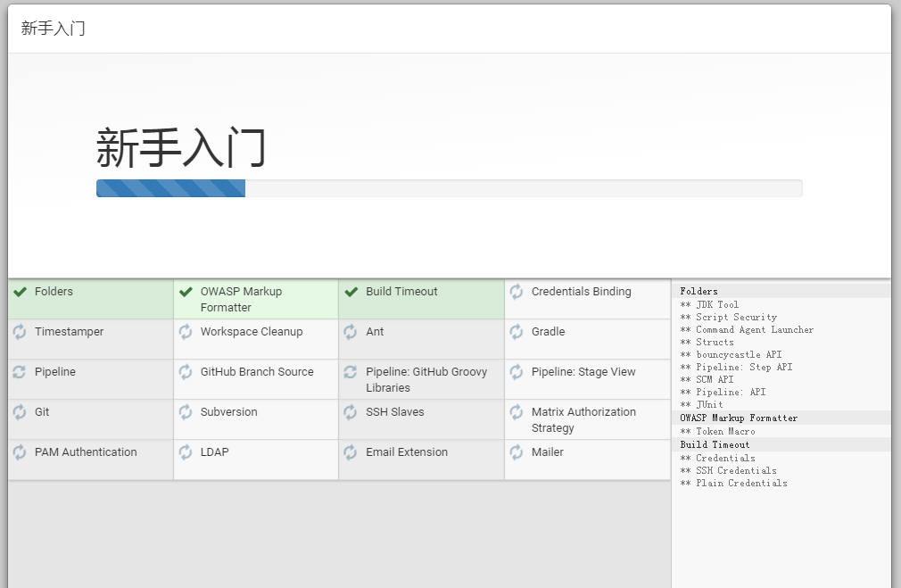Click the Script Security log entry
This screenshot has height=588, width=901.
(x=728, y=318)
